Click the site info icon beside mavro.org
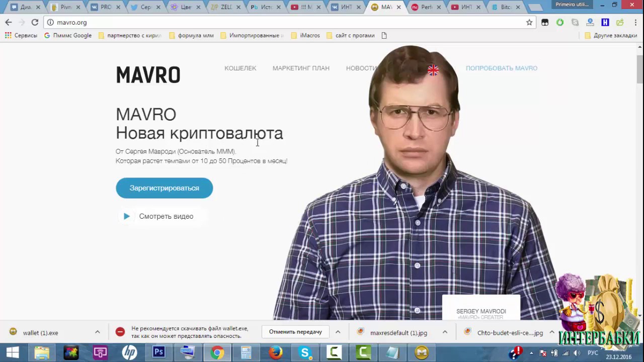Screen dimensions: 644x362 (50, 22)
